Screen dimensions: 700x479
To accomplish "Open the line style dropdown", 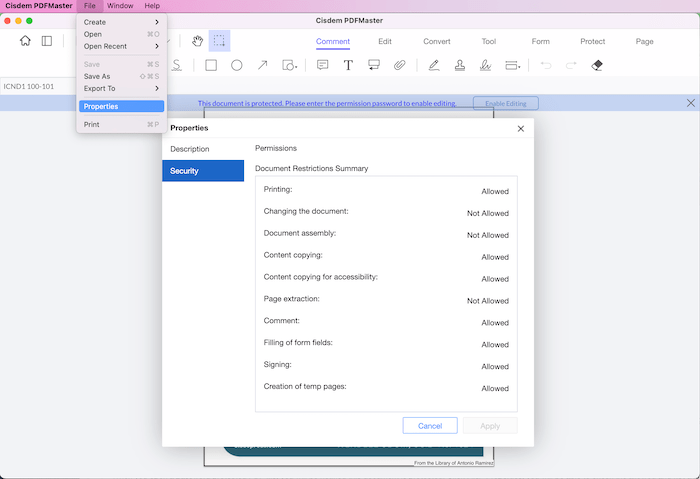I will 512,65.
